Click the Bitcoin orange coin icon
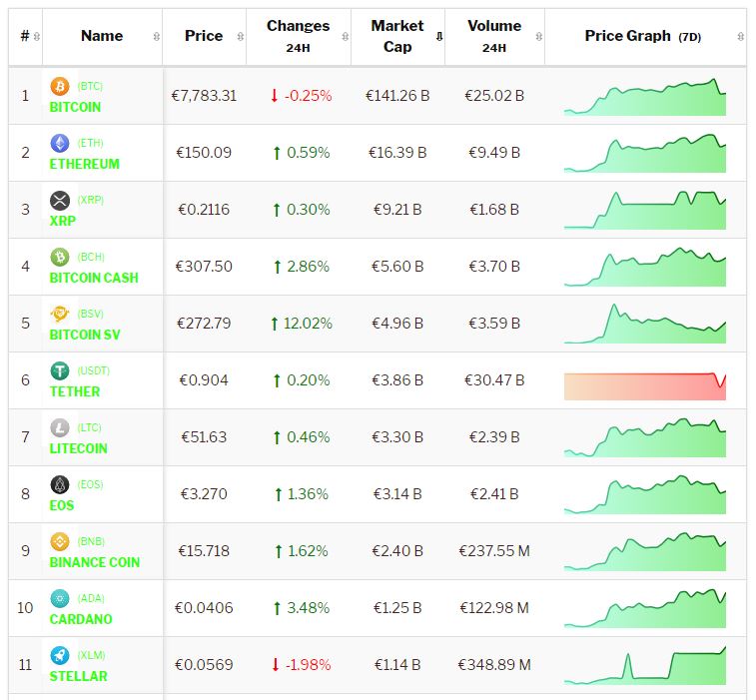756x700 pixels. [59, 87]
